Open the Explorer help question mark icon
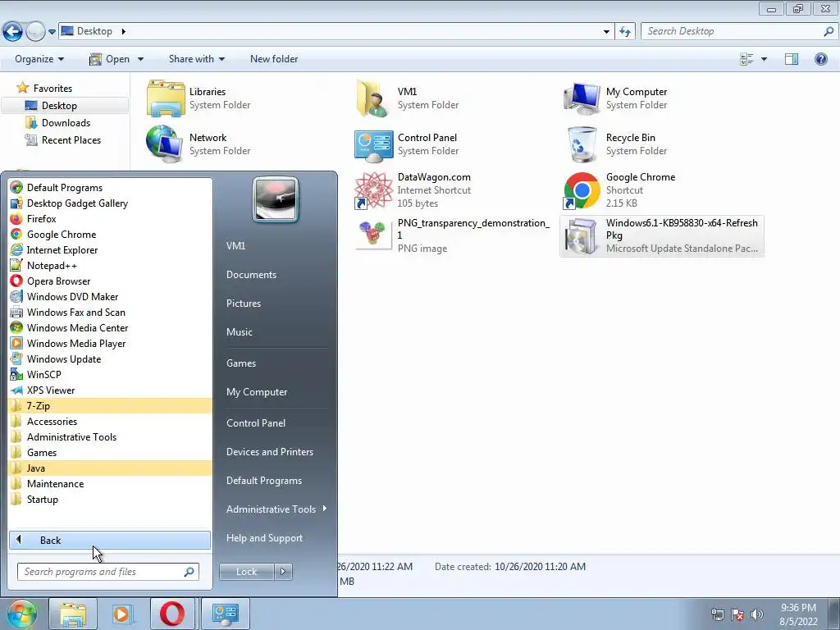Screen dimensions: 840x630 [820, 59]
